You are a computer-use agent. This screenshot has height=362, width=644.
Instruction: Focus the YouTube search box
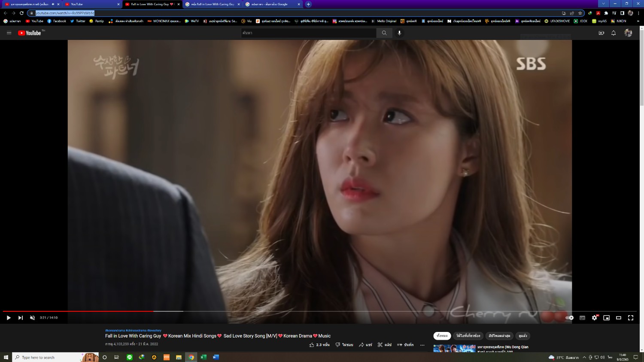[x=309, y=33]
